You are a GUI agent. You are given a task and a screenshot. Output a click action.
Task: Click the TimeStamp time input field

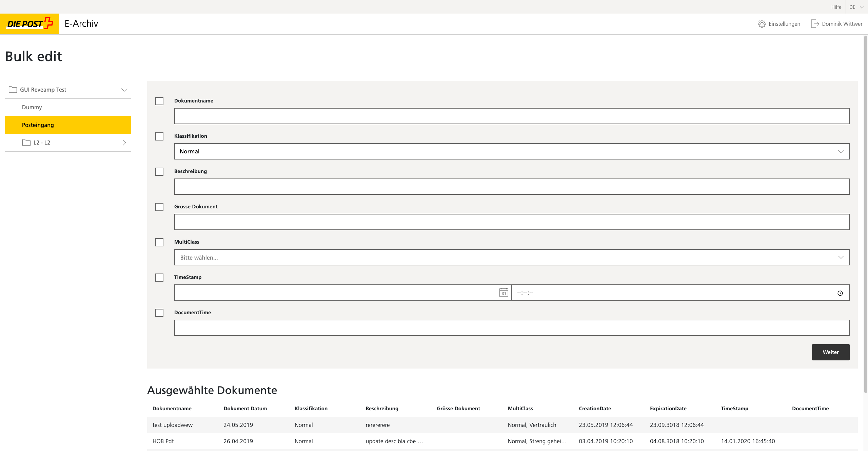[680, 293]
